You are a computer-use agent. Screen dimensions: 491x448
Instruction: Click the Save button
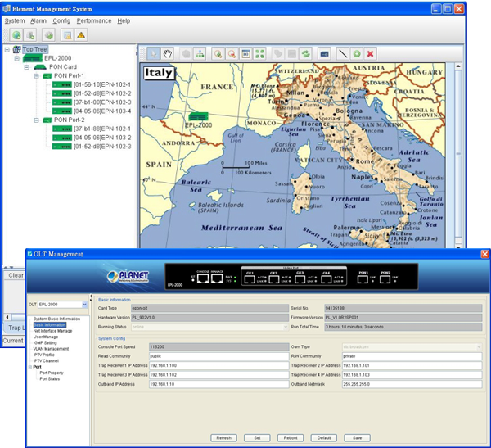tap(357, 438)
